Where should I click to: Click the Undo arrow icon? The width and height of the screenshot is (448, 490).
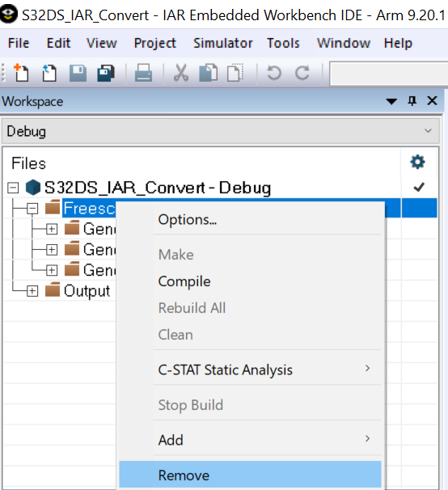point(274,73)
